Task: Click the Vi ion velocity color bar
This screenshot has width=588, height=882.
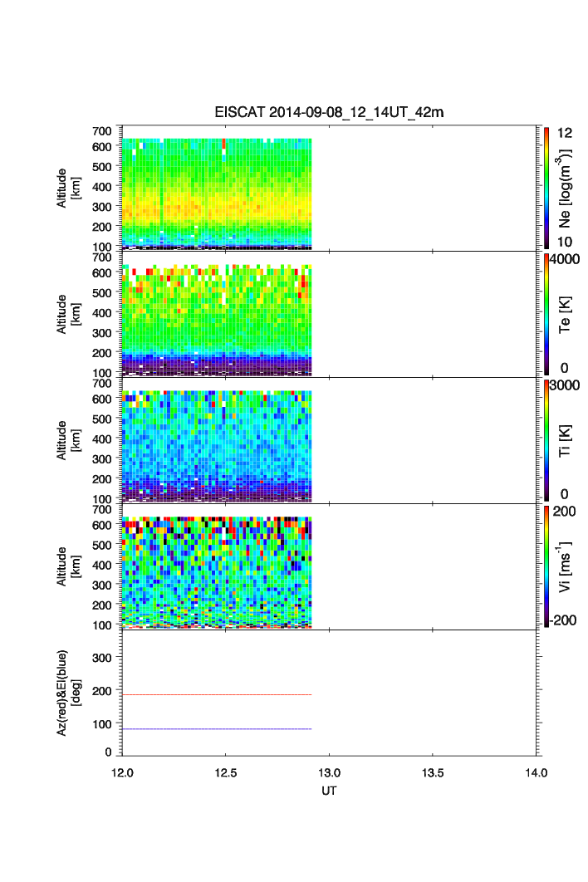Action: (x=546, y=567)
